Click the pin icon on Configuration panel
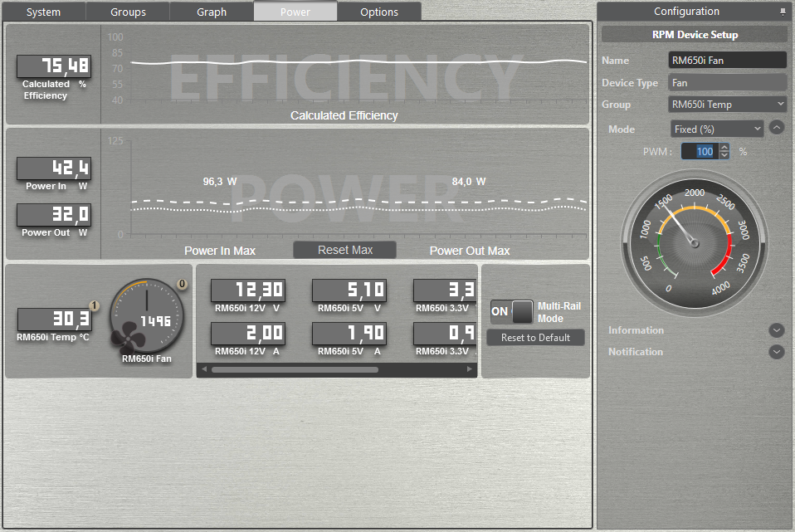 tap(783, 12)
